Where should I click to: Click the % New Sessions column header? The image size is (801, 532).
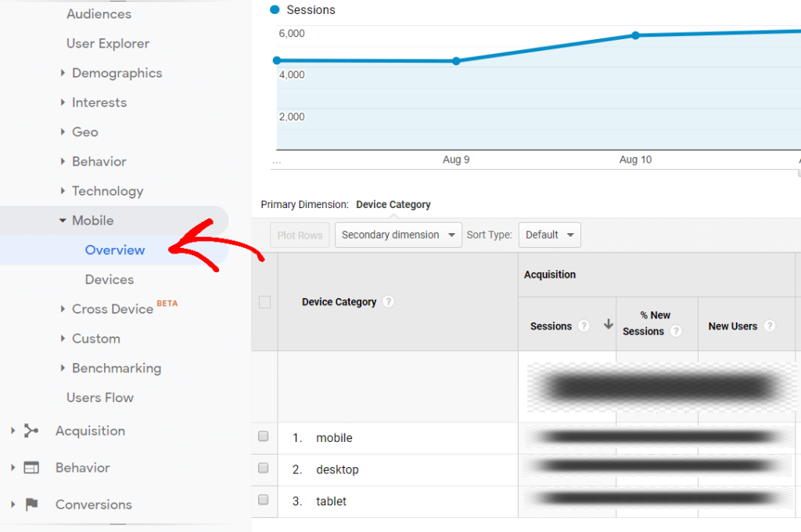645,323
